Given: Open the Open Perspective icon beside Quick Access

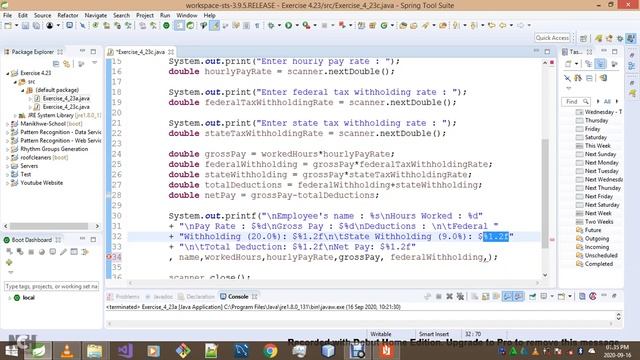Looking at the screenshot, I should pyautogui.click(x=583, y=38).
